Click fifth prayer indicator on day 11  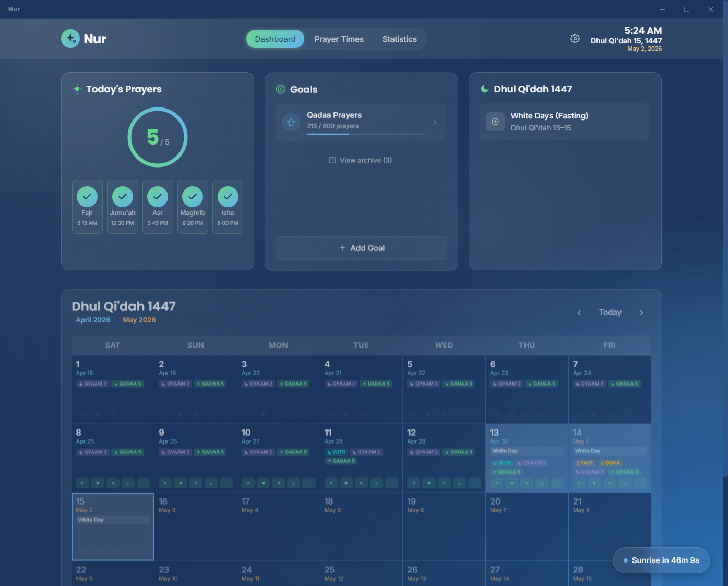tap(392, 483)
